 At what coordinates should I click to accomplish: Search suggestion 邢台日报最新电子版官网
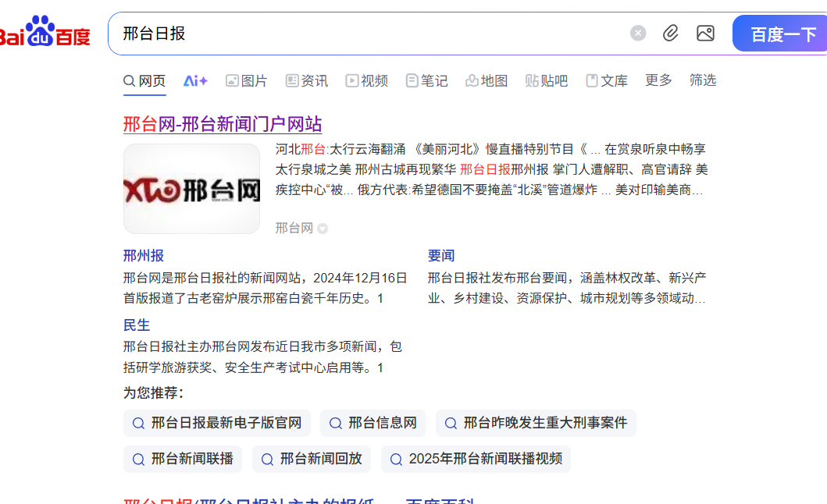[x=217, y=424]
